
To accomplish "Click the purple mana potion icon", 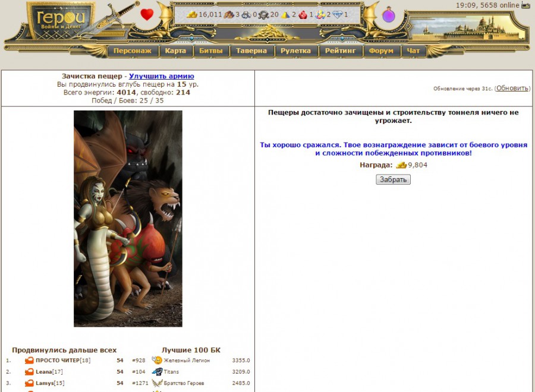I will pos(388,15).
